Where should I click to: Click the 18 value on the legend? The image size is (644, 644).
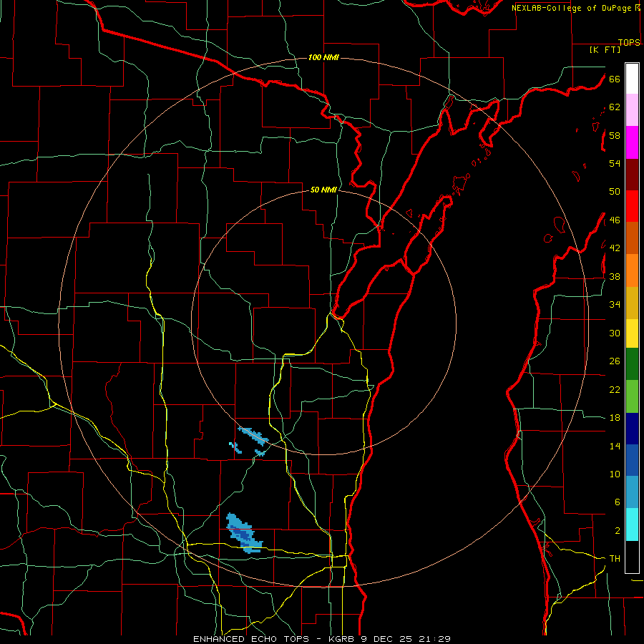click(615, 418)
